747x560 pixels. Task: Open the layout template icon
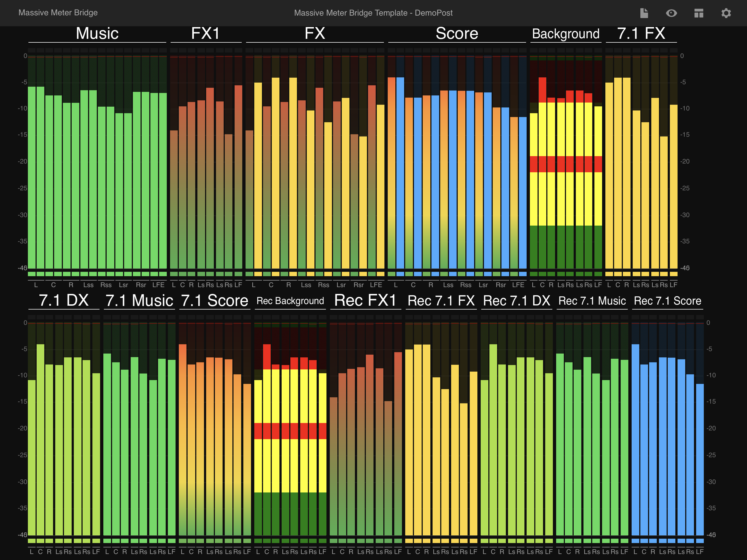pos(699,13)
